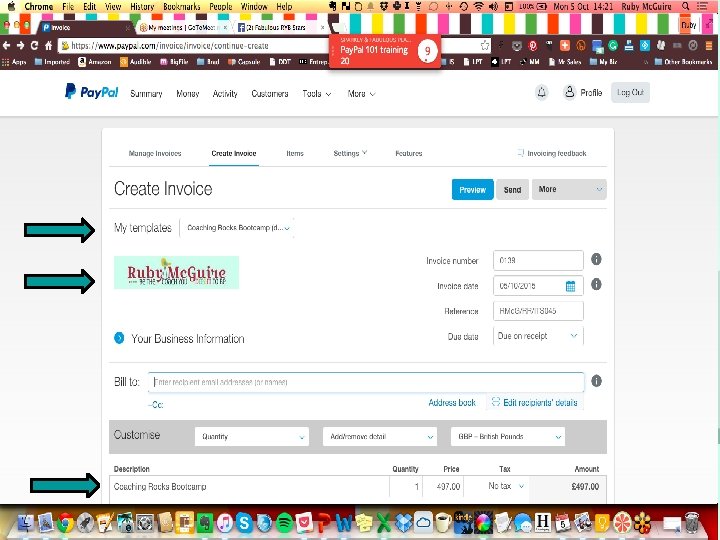The width and height of the screenshot is (720, 540).
Task: Open the invoice date calendar picker
Action: coord(570,286)
